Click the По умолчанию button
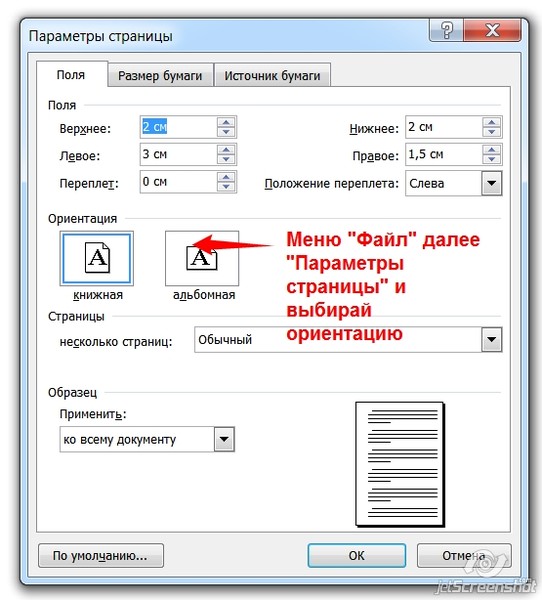This screenshot has width=542, height=600. point(100,555)
